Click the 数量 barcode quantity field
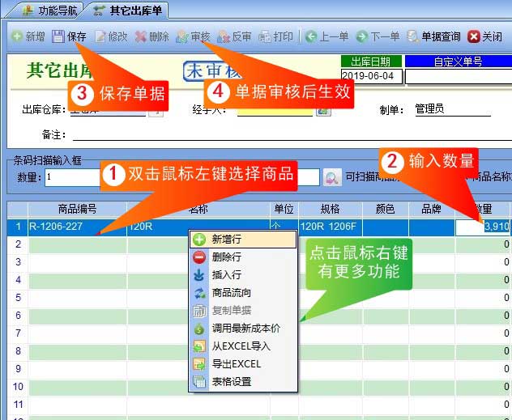This screenshot has height=420, width=512. tap(72, 177)
